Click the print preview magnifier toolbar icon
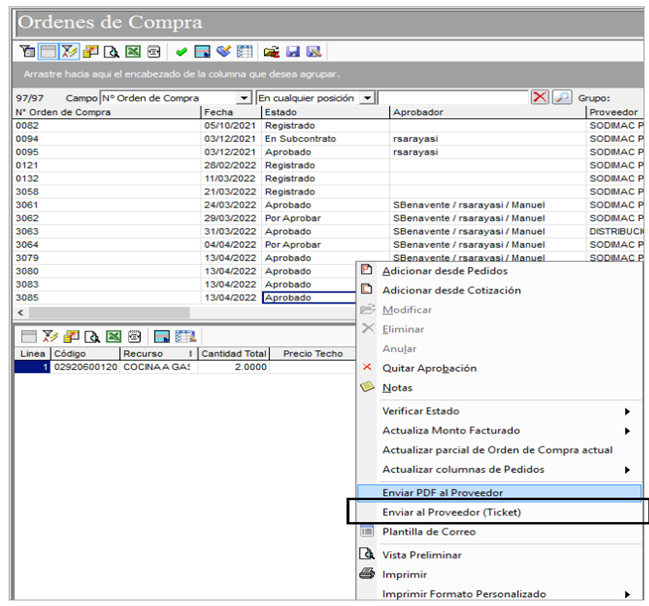The height and width of the screenshot is (606, 649). coord(111,52)
